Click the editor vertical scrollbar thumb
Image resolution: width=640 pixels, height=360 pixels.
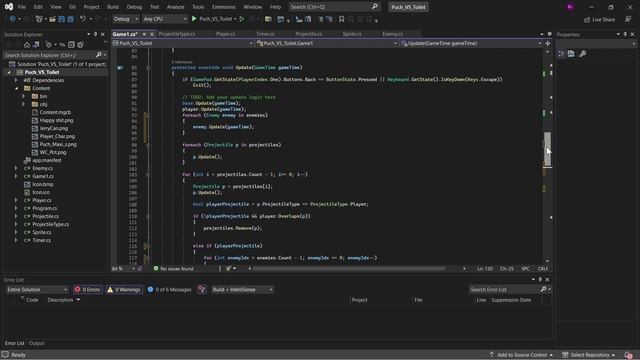(547, 149)
